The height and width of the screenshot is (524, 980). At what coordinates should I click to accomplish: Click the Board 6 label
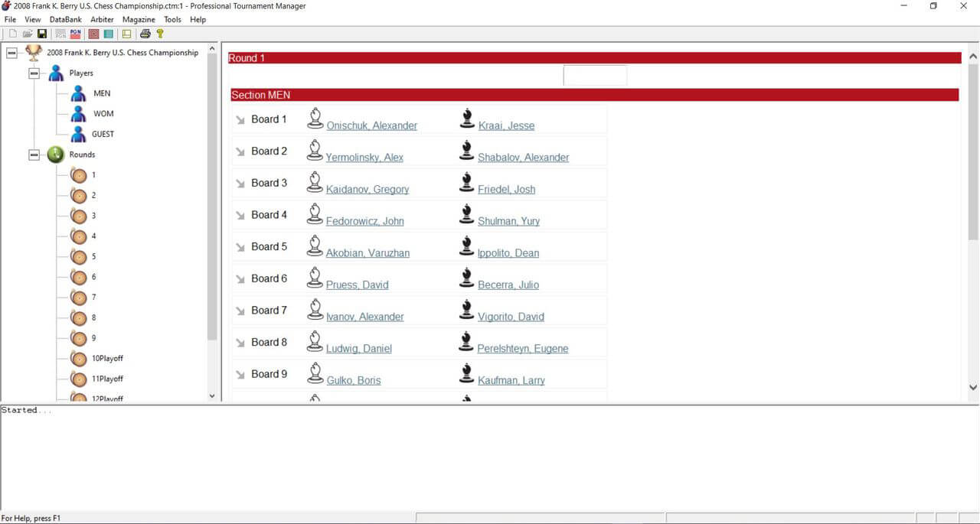point(269,278)
